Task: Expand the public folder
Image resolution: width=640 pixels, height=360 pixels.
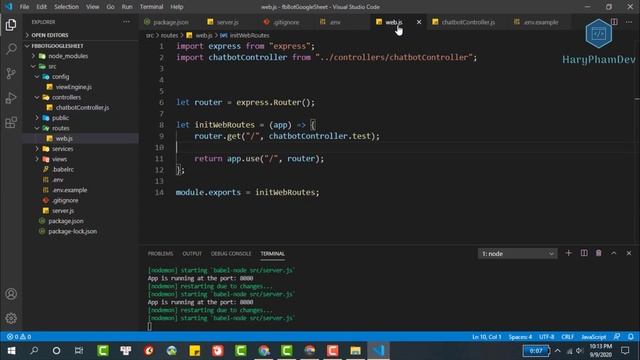Action: (60, 118)
